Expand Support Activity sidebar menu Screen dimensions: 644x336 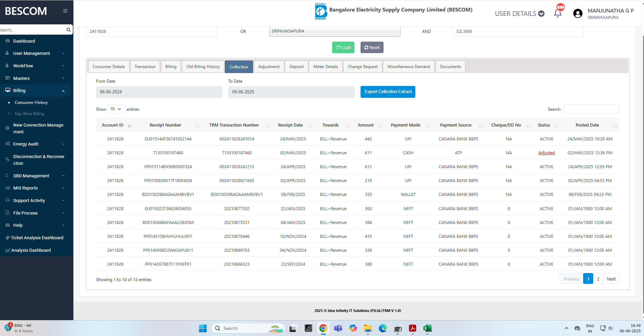click(x=35, y=200)
